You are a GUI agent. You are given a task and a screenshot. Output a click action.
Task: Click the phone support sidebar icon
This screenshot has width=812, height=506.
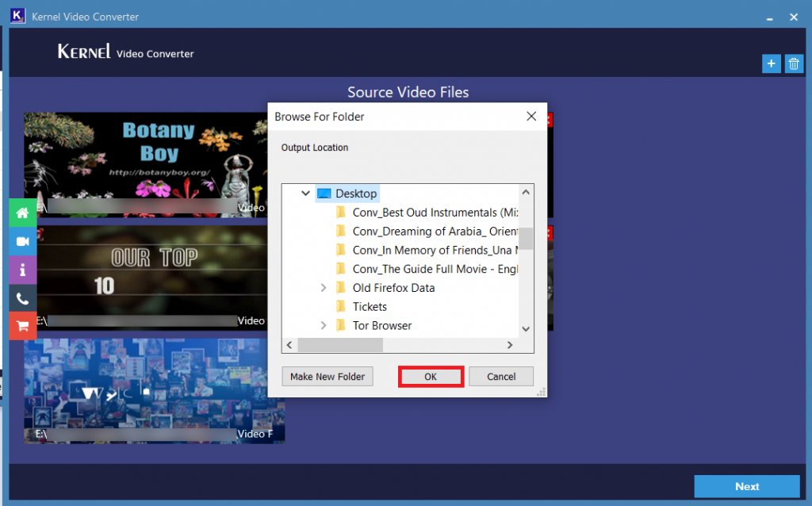pyautogui.click(x=22, y=297)
